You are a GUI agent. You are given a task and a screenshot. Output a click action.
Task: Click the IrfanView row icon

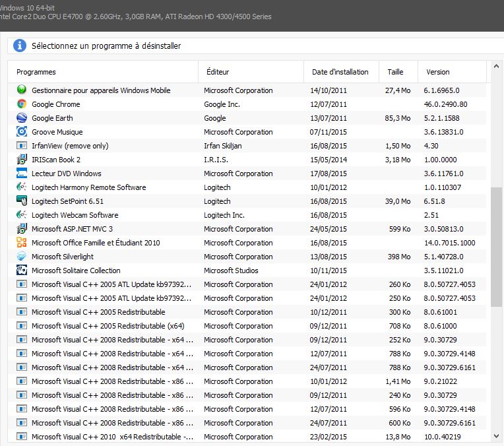point(22,145)
